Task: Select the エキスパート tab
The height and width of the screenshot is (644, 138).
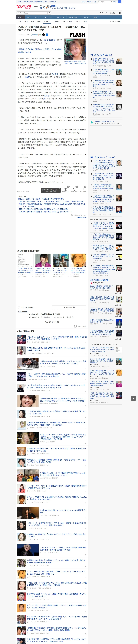Action: point(48,17)
